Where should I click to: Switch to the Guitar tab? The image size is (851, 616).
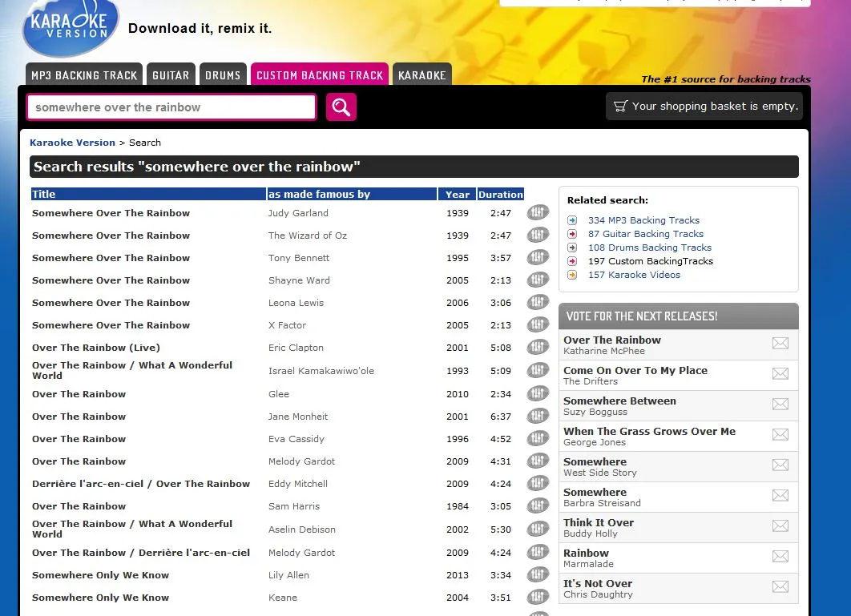171,74
